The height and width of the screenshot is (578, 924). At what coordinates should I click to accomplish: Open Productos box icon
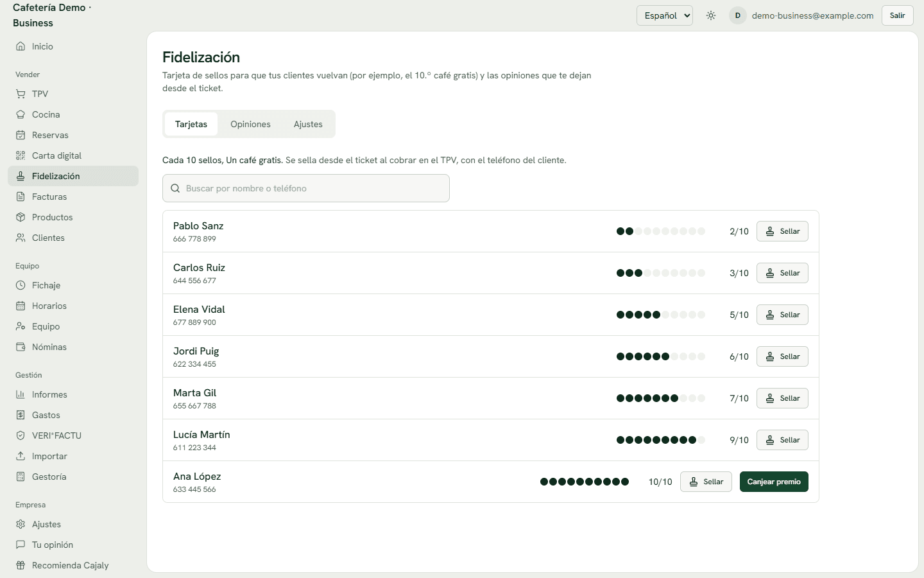tap(21, 217)
